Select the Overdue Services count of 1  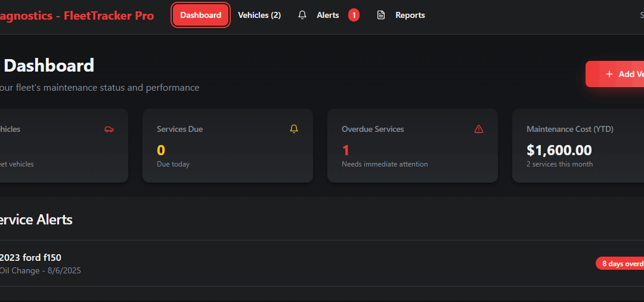(x=346, y=150)
